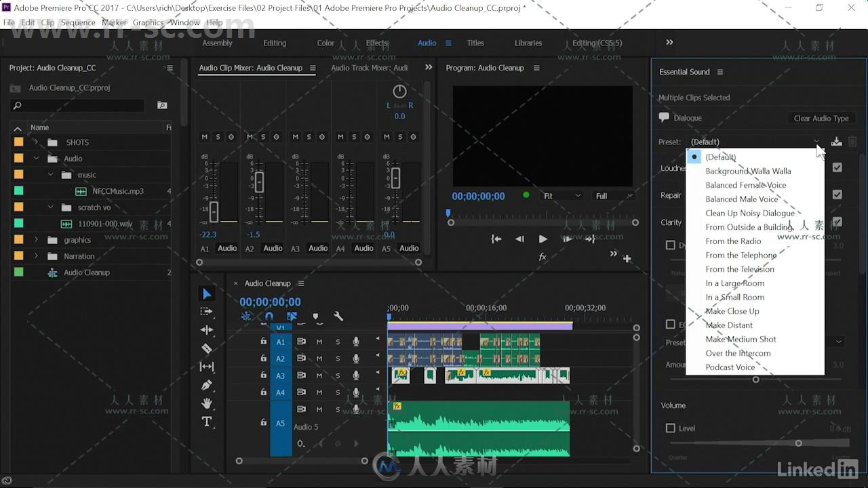Image resolution: width=868 pixels, height=488 pixels.
Task: Solo channel A3 in Audio Clip Mixer
Action: (309, 137)
